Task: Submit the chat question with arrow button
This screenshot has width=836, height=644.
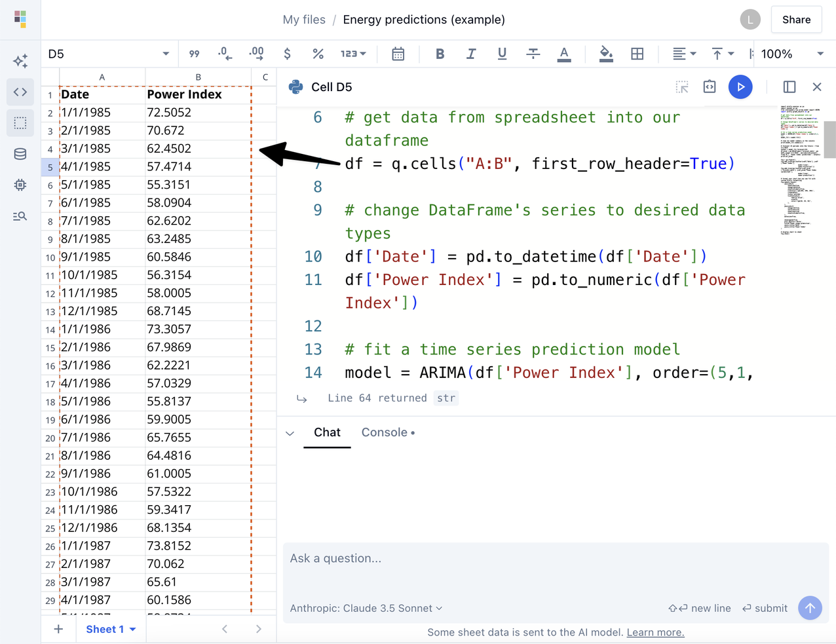Action: 810,608
